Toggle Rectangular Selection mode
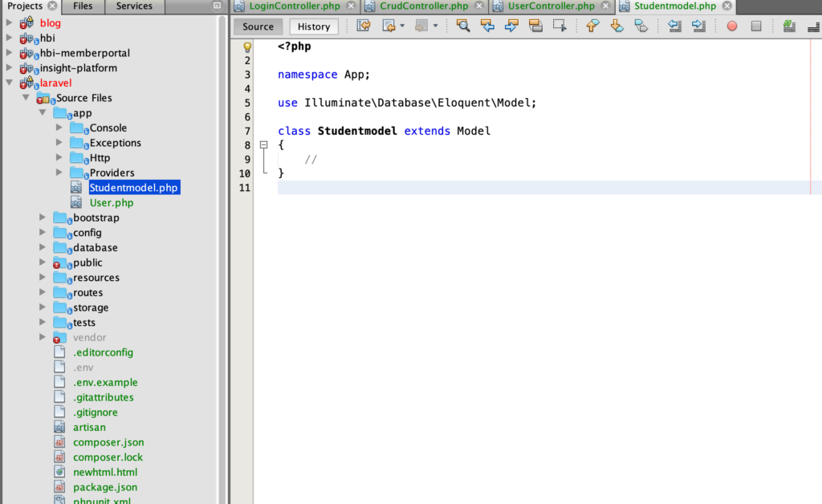 coord(560,26)
